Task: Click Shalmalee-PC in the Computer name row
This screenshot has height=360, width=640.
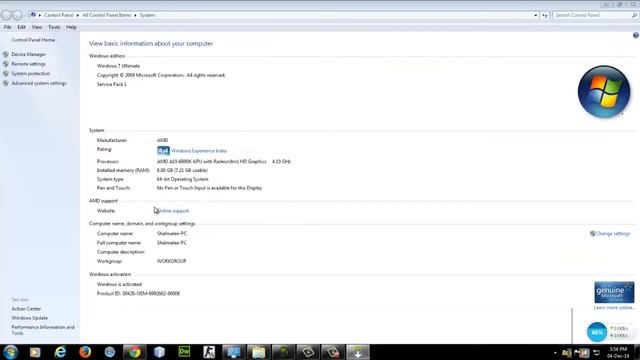Action: 172,233
